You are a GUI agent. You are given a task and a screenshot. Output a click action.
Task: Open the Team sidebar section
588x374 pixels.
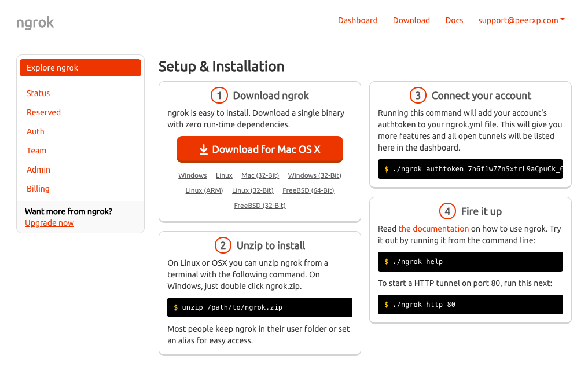(36, 151)
